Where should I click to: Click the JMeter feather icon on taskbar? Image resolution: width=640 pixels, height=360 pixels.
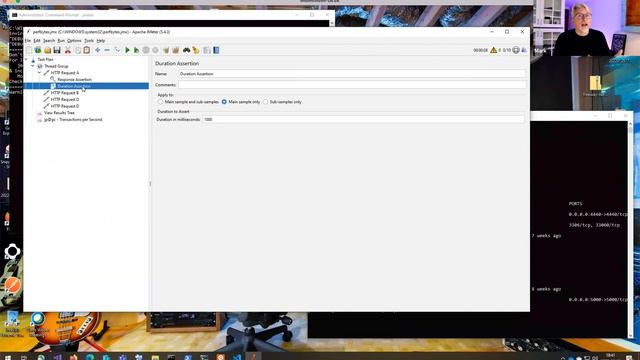(x=253, y=357)
